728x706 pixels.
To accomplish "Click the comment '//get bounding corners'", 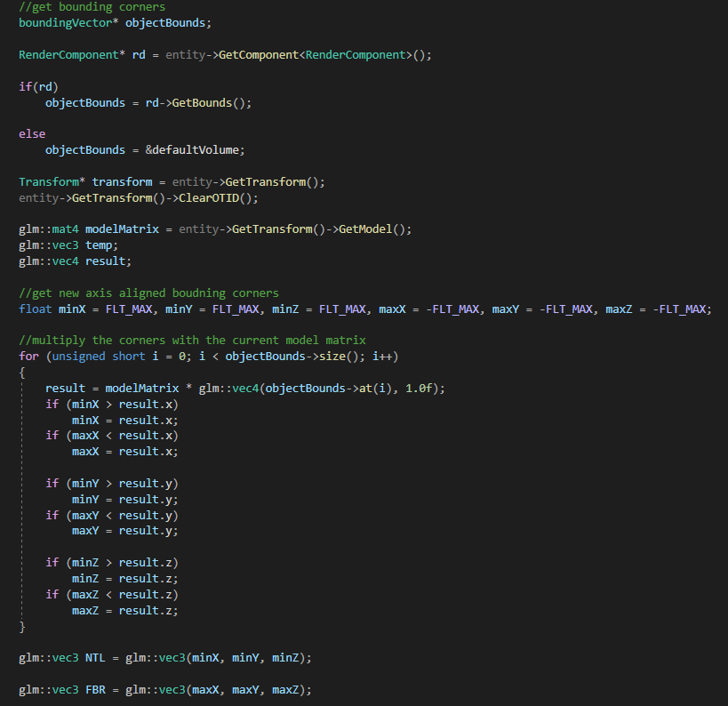I will [92, 7].
